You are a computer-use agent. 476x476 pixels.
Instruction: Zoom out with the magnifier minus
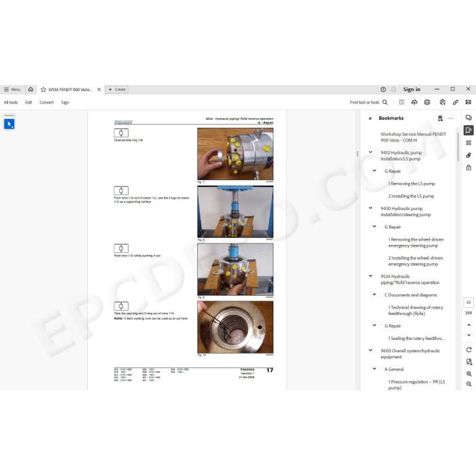[469, 384]
